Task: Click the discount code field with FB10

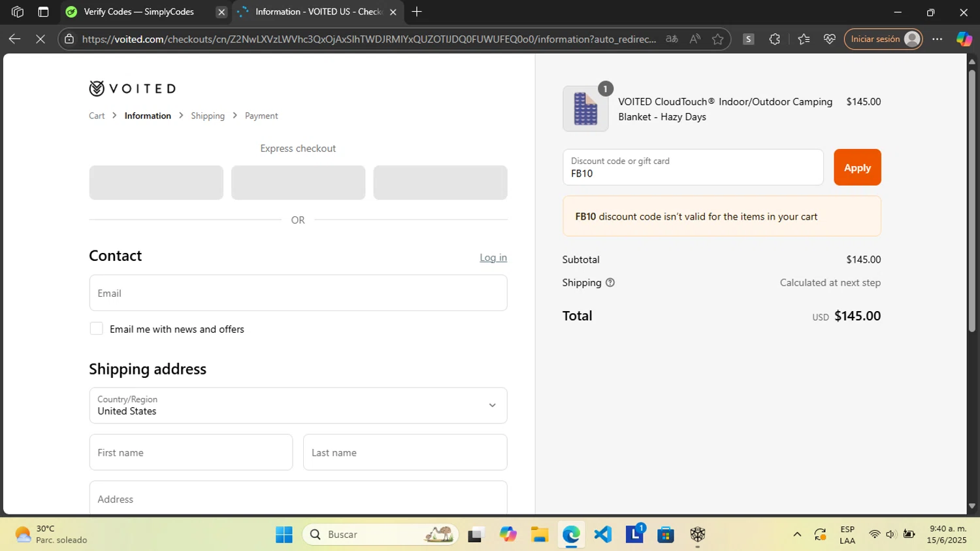Action: coord(693,167)
